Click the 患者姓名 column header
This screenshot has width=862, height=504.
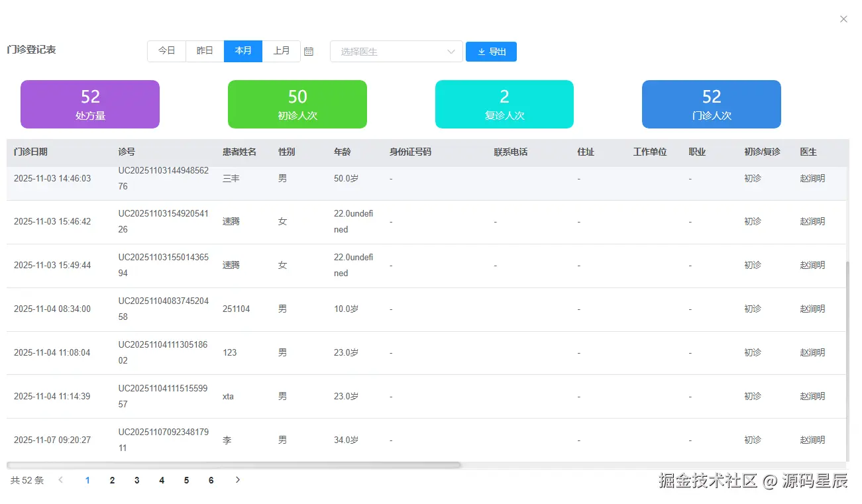239,152
